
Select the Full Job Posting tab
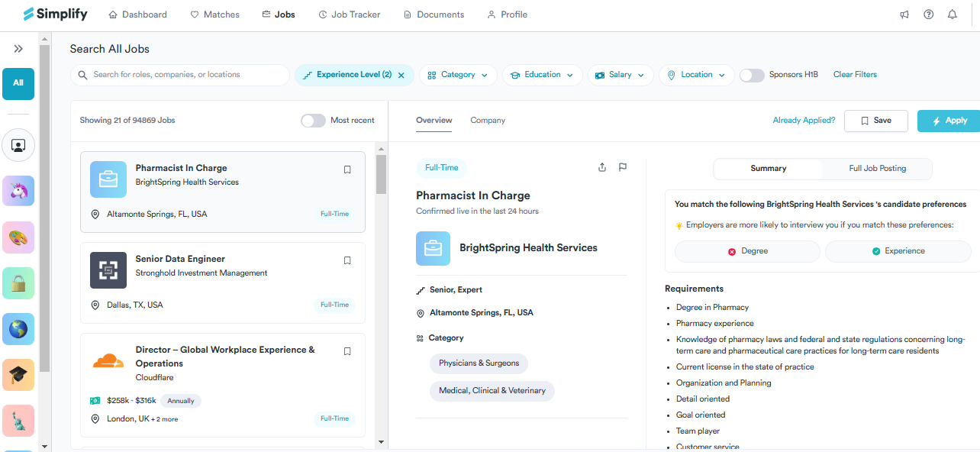point(878,168)
